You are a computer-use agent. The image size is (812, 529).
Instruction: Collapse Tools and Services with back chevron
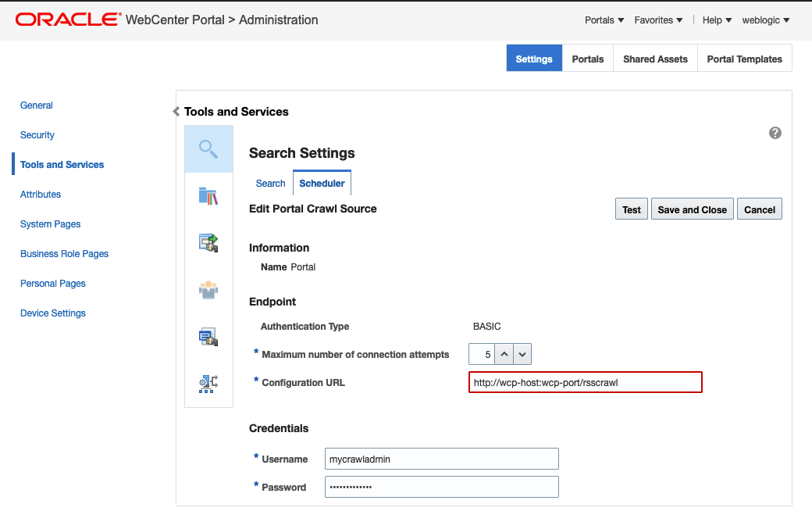point(176,112)
